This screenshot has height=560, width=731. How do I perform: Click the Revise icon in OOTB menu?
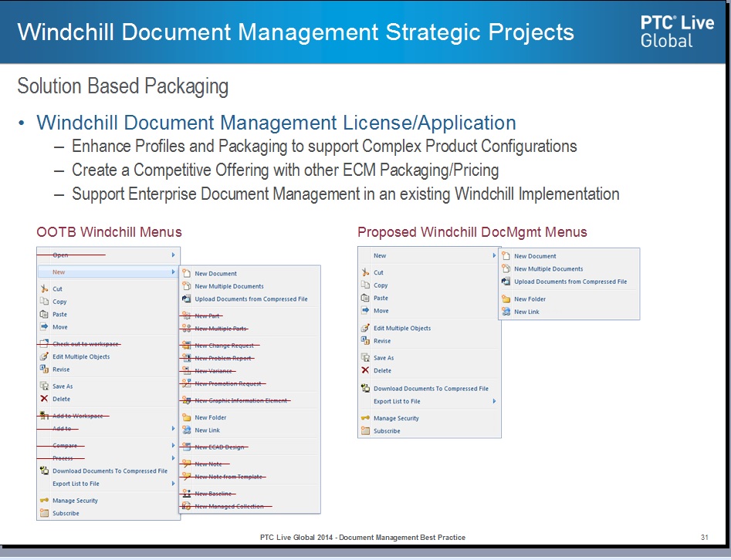[44, 369]
